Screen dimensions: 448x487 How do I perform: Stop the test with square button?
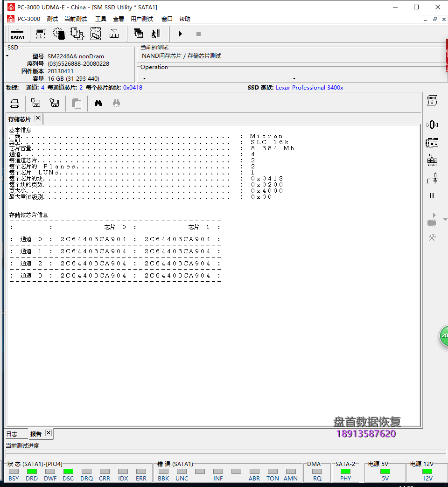click(x=198, y=34)
